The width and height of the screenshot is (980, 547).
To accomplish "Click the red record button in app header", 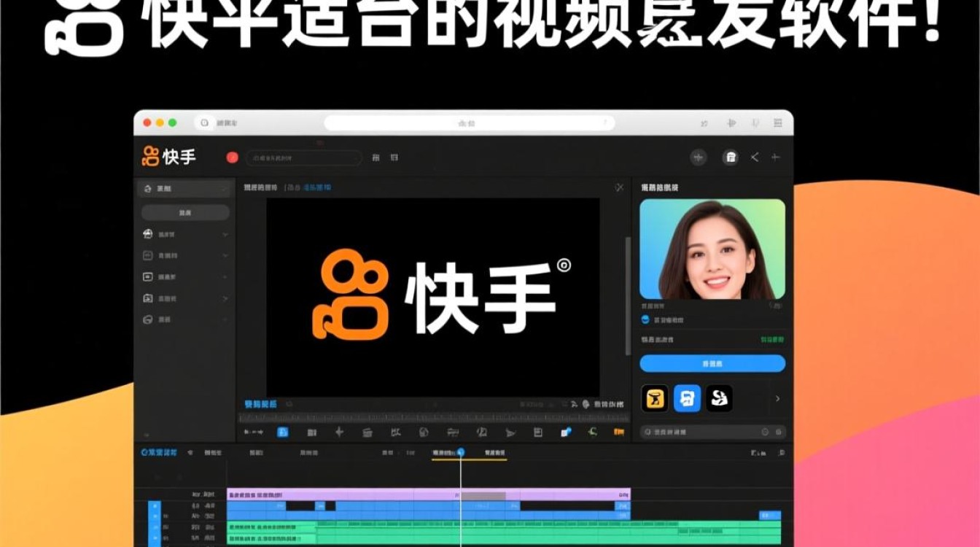I will click(233, 157).
